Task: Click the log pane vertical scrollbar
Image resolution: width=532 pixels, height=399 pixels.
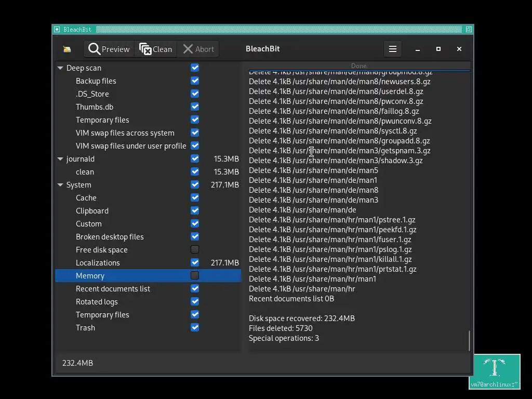Action: 469,341
